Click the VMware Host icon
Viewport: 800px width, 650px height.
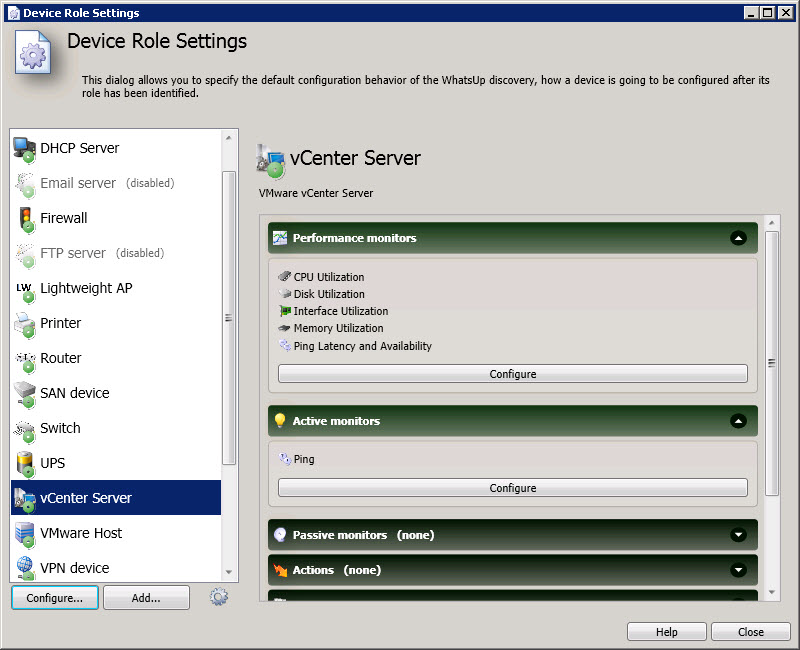click(24, 533)
